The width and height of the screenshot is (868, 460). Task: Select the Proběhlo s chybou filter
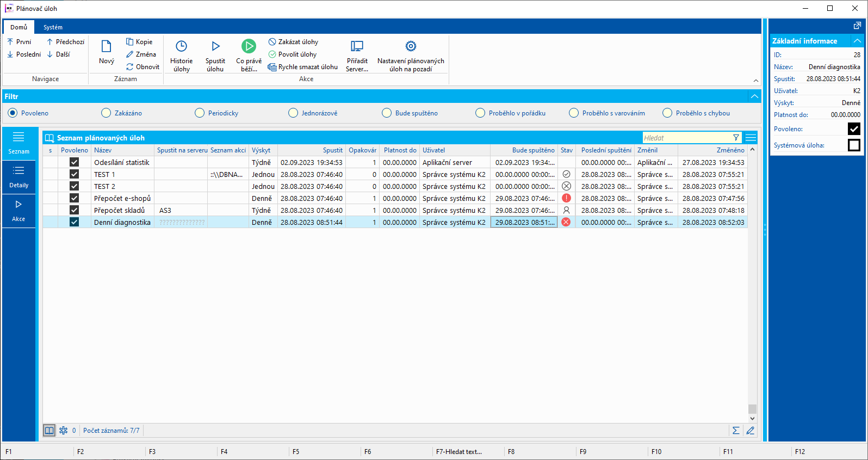click(667, 113)
